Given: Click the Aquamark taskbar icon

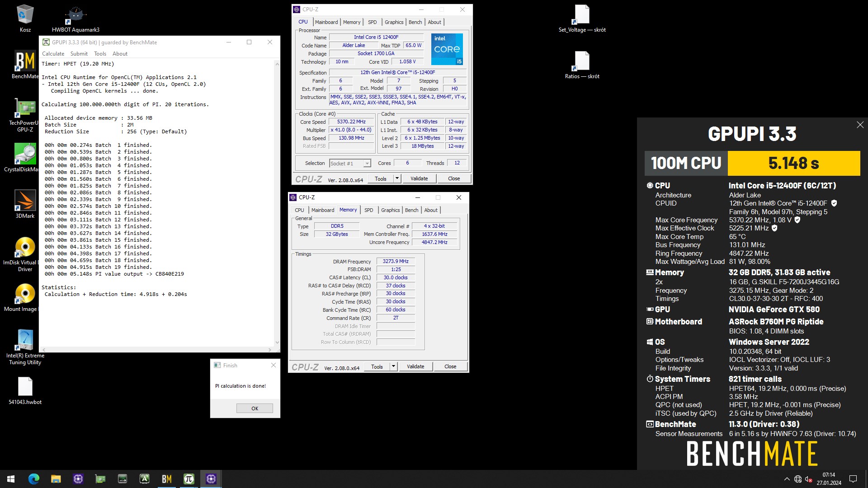Looking at the screenshot, I should pyautogui.click(x=145, y=479).
